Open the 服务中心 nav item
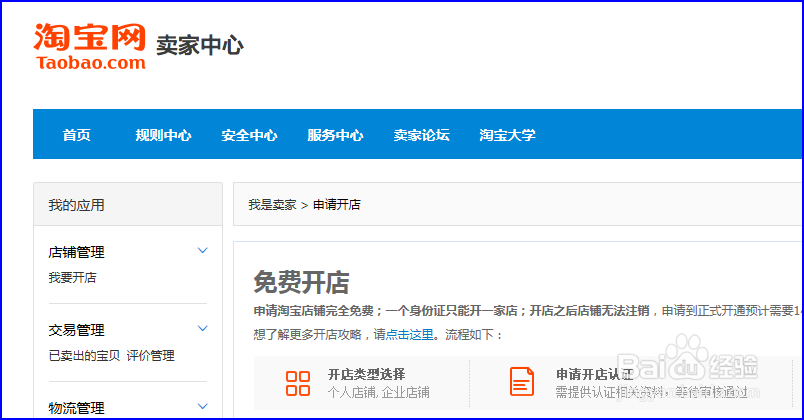This screenshot has width=804, height=420. coord(335,135)
